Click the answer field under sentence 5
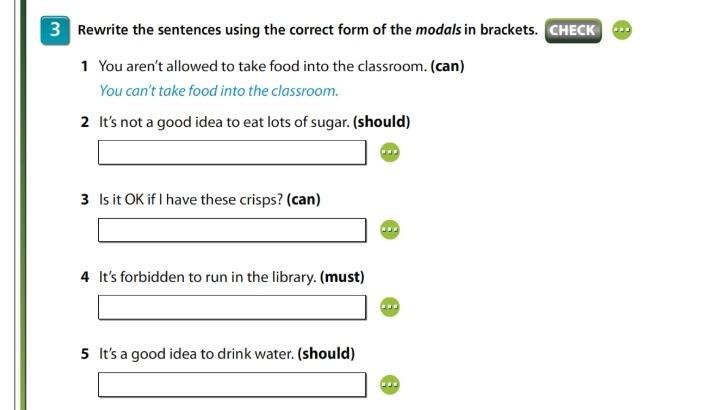 [232, 384]
